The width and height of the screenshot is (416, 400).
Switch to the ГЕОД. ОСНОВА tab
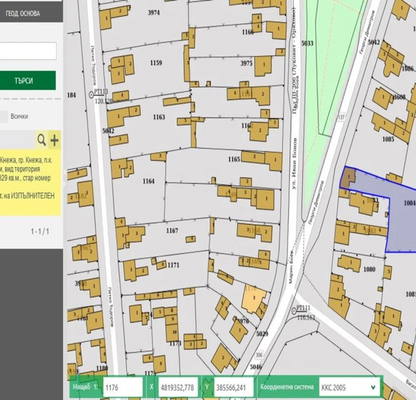[23, 13]
